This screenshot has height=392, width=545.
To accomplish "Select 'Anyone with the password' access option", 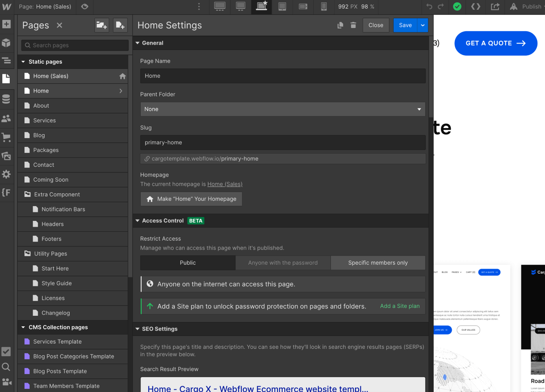I will pos(283,262).
